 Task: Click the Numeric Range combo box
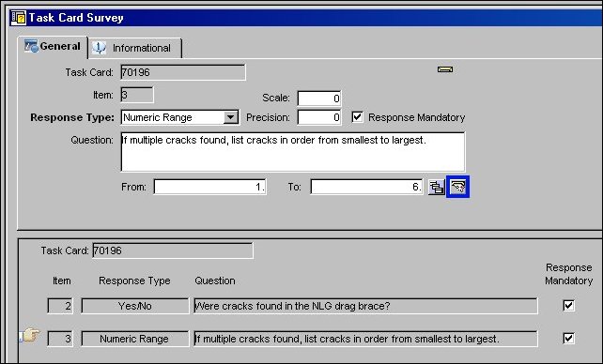179,117
